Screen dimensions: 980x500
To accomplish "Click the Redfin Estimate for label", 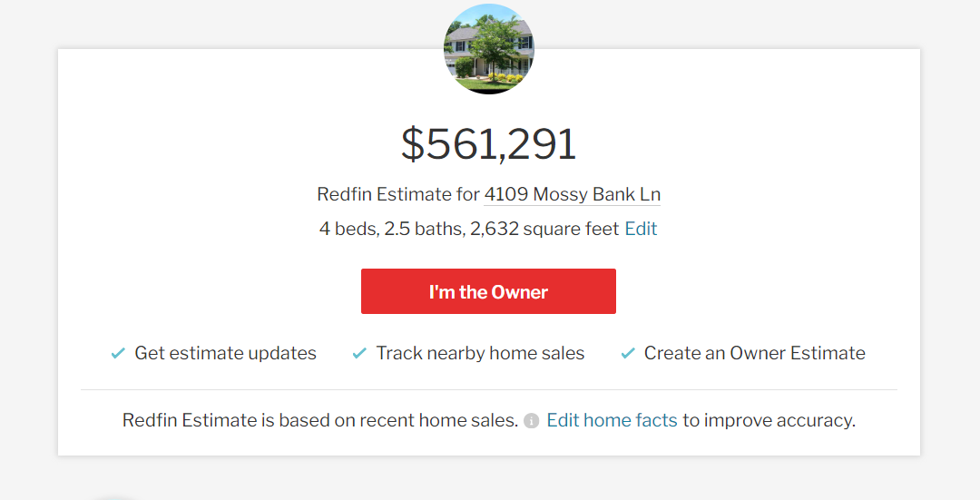I will pyautogui.click(x=397, y=194).
